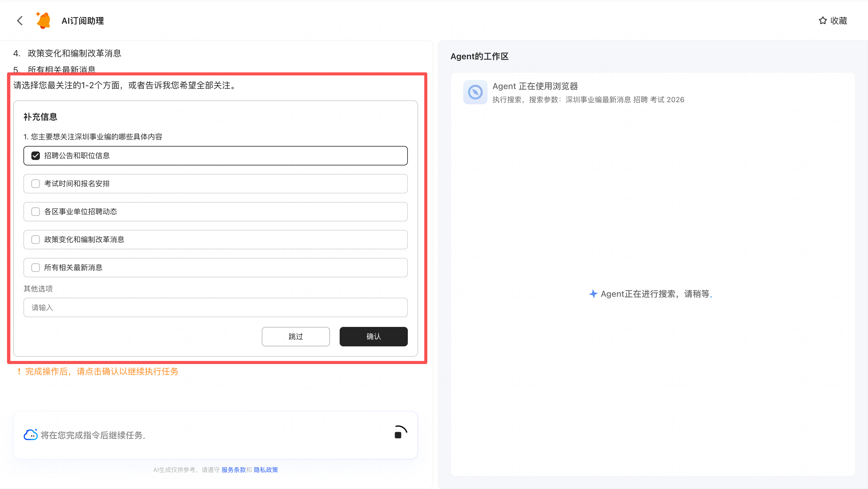This screenshot has width=868, height=489.
Task: Check 政策变化和编制改革消息 option
Action: pyautogui.click(x=215, y=239)
